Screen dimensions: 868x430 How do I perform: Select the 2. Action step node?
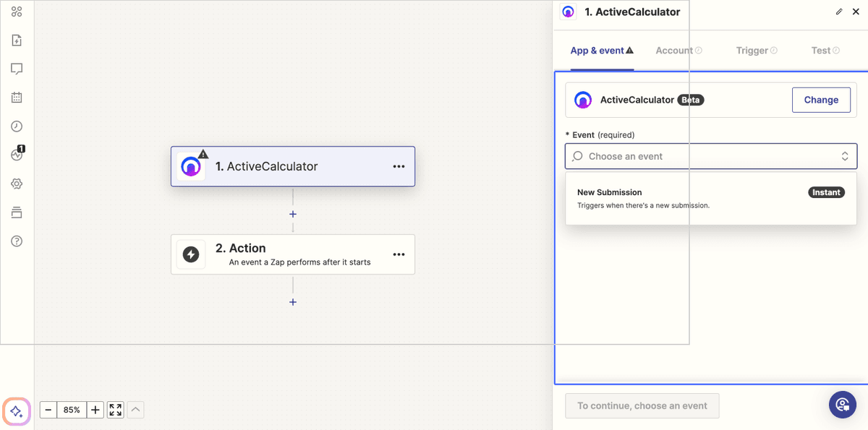[x=293, y=254]
